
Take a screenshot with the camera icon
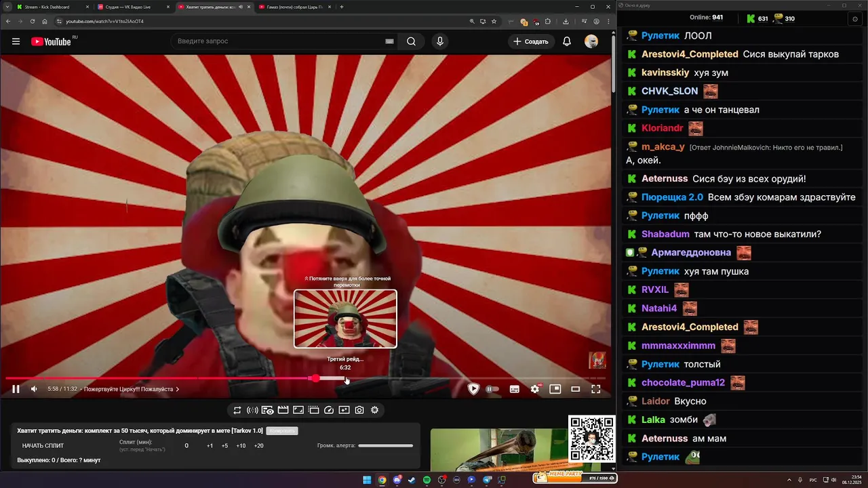[x=359, y=410]
